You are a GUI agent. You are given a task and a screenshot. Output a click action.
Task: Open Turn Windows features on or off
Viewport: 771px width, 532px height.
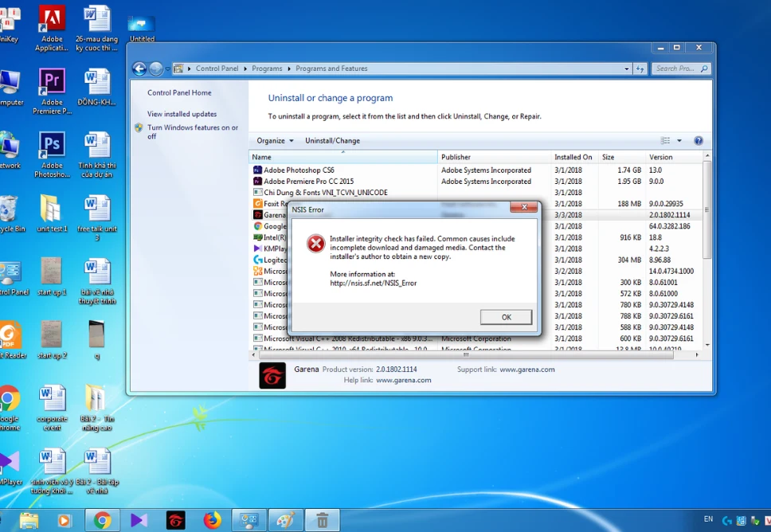pyautogui.click(x=193, y=131)
